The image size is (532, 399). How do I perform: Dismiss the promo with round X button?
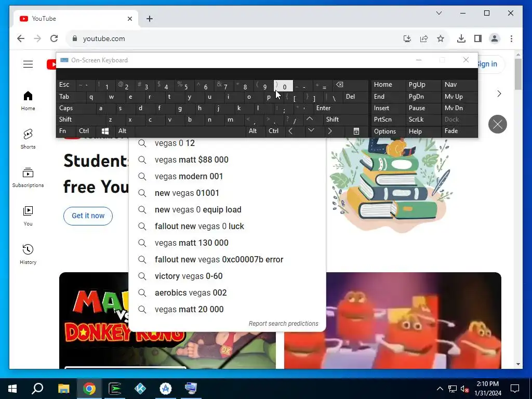point(497,124)
